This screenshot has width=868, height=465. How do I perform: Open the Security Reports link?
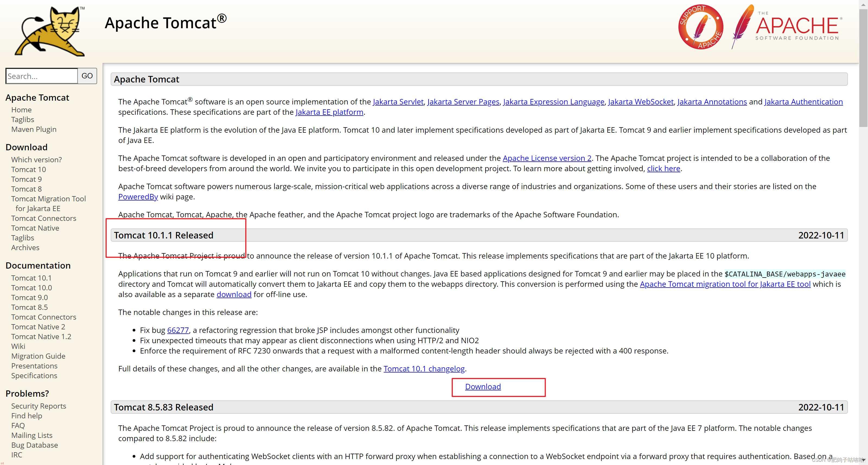click(x=39, y=406)
